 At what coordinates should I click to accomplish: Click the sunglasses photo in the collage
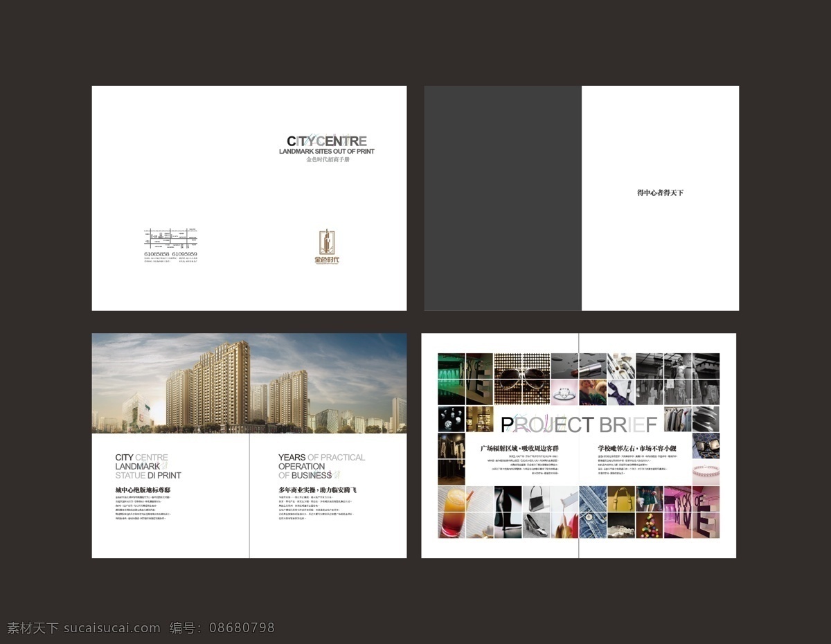tap(522, 379)
